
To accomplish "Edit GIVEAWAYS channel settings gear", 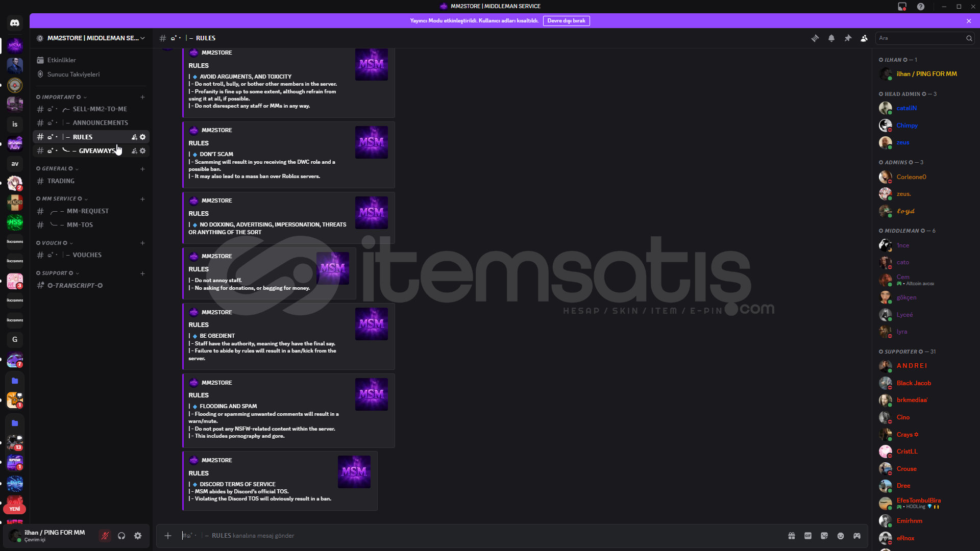I will [143, 151].
